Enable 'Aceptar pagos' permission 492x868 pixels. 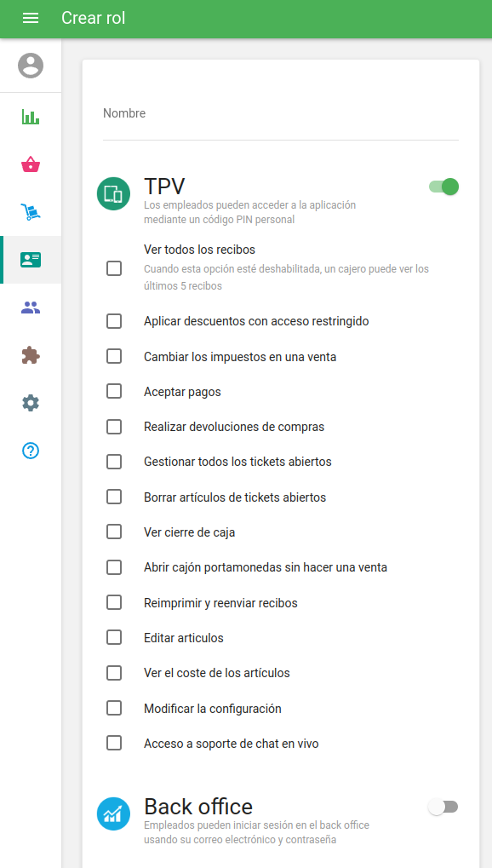(113, 391)
